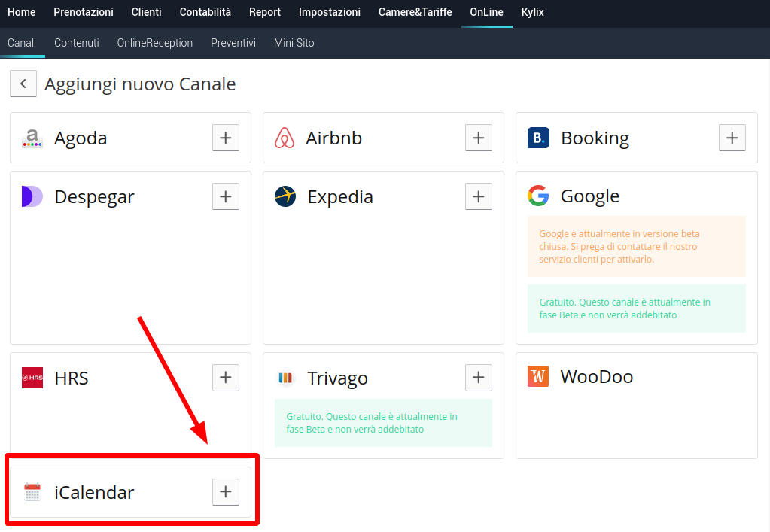The width and height of the screenshot is (770, 532).
Task: Select the OnLine menu
Action: coord(487,12)
